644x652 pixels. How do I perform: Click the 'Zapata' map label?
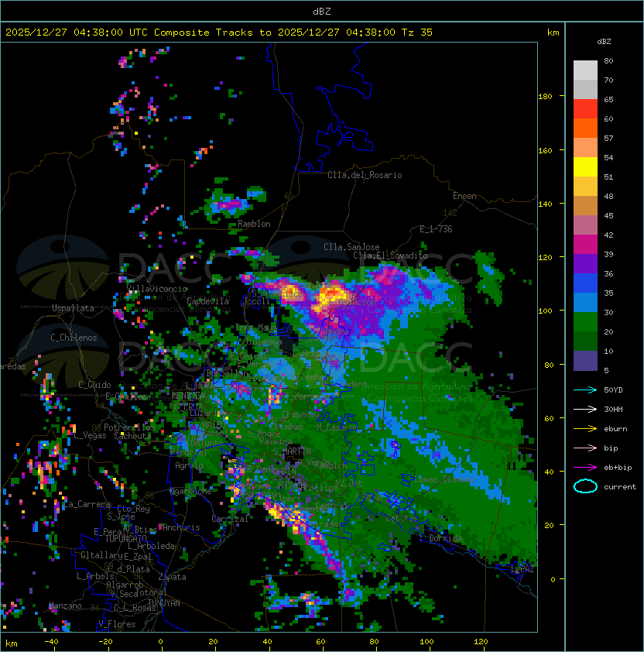coord(172,577)
